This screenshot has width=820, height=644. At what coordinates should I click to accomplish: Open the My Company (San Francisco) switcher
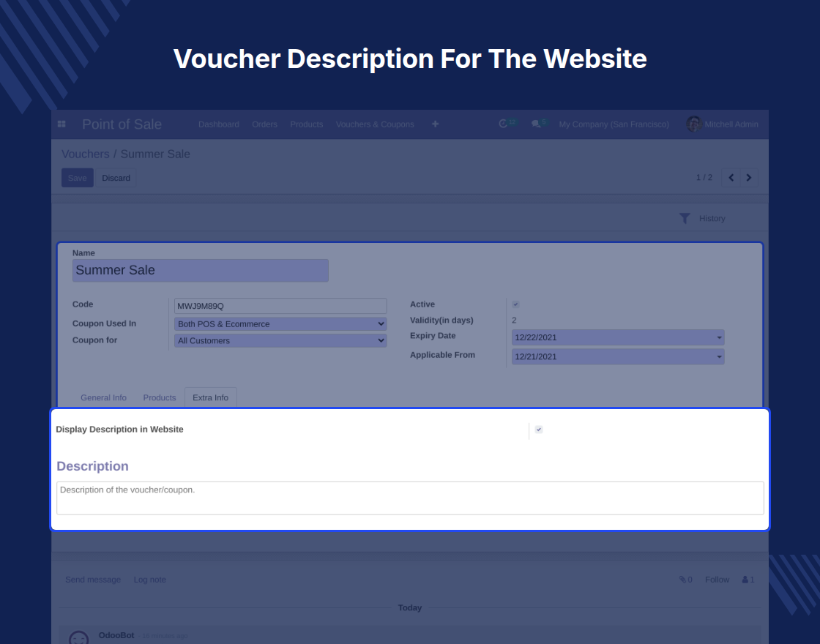[x=614, y=124]
